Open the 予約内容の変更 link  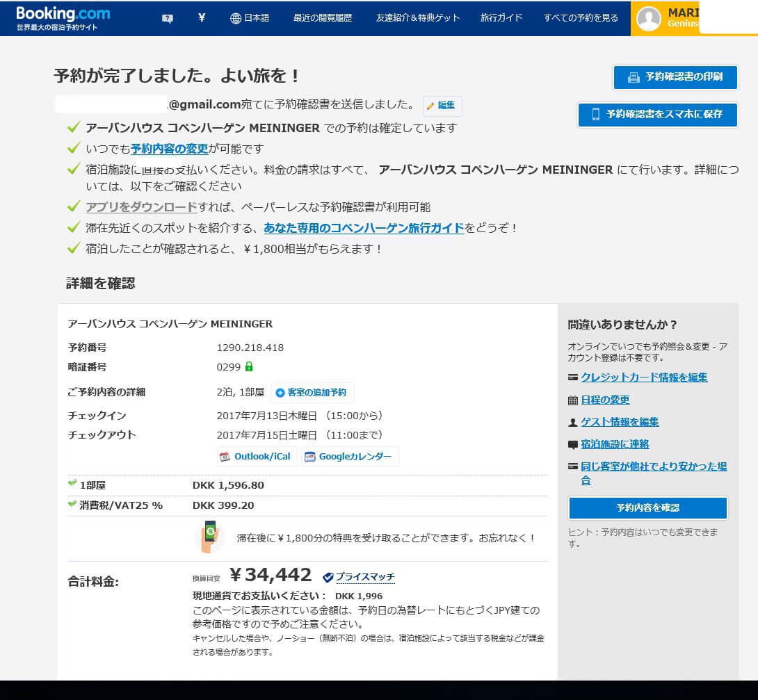coord(169,149)
